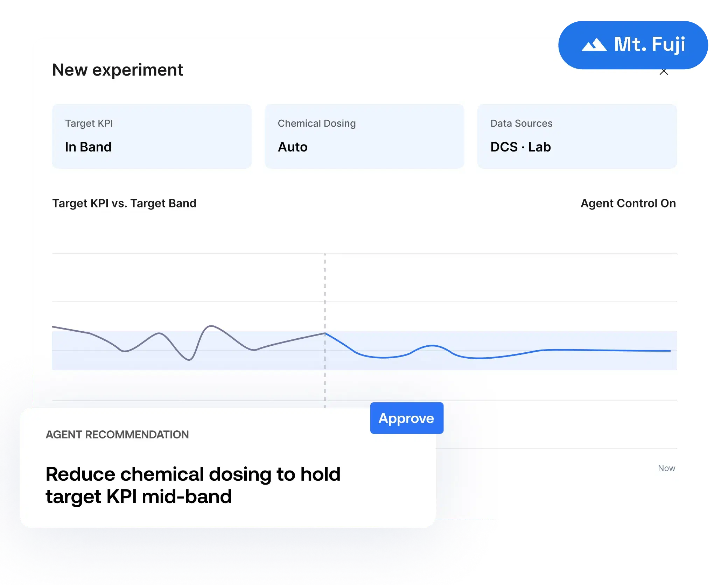The image size is (728, 585).
Task: Click the Mt. Fuji pill button
Action: coord(633,45)
